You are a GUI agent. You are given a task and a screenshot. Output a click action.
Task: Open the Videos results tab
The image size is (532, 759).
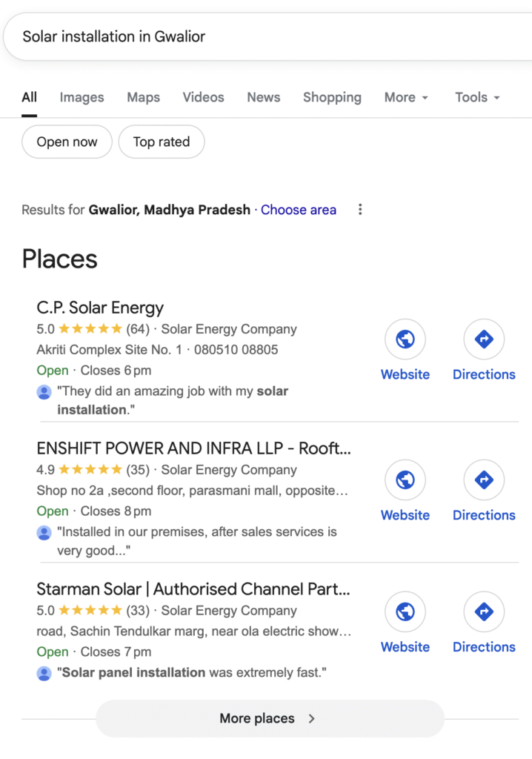(203, 97)
